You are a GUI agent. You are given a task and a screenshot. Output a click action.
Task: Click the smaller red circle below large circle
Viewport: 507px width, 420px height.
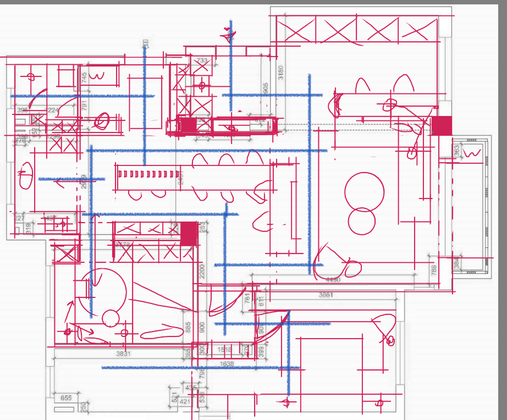tap(361, 221)
